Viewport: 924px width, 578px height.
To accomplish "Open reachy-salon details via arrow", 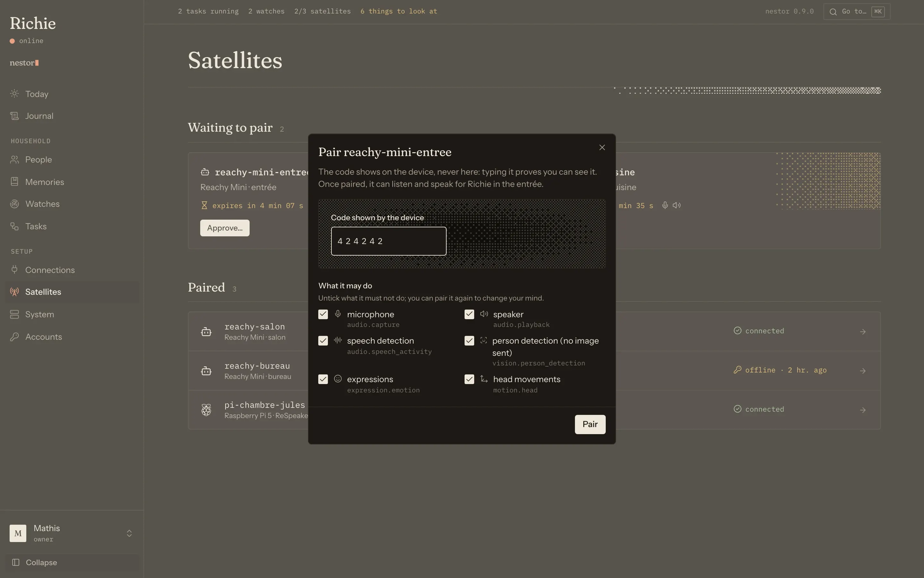I will pyautogui.click(x=862, y=332).
